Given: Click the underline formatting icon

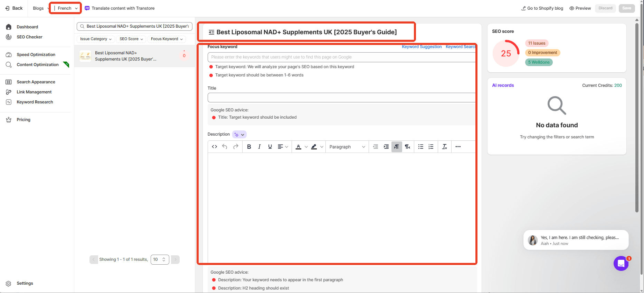Looking at the screenshot, I should [x=270, y=147].
